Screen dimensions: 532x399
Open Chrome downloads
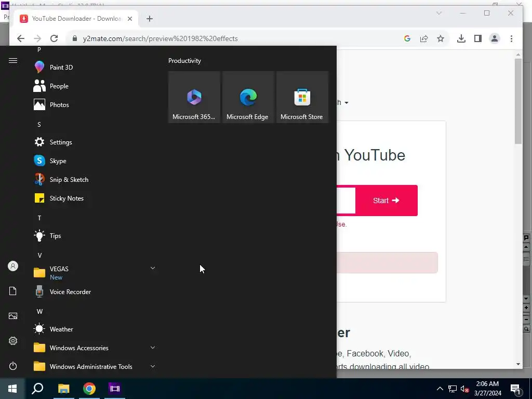461,38
